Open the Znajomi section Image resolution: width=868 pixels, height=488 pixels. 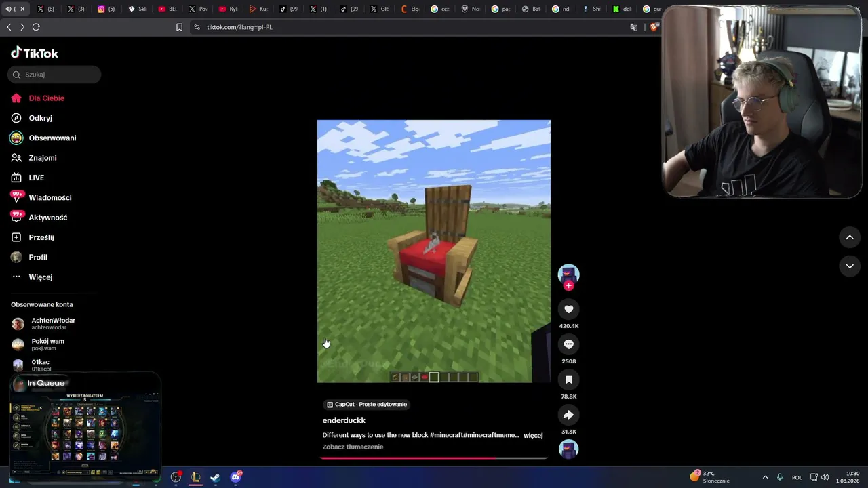tap(42, 158)
